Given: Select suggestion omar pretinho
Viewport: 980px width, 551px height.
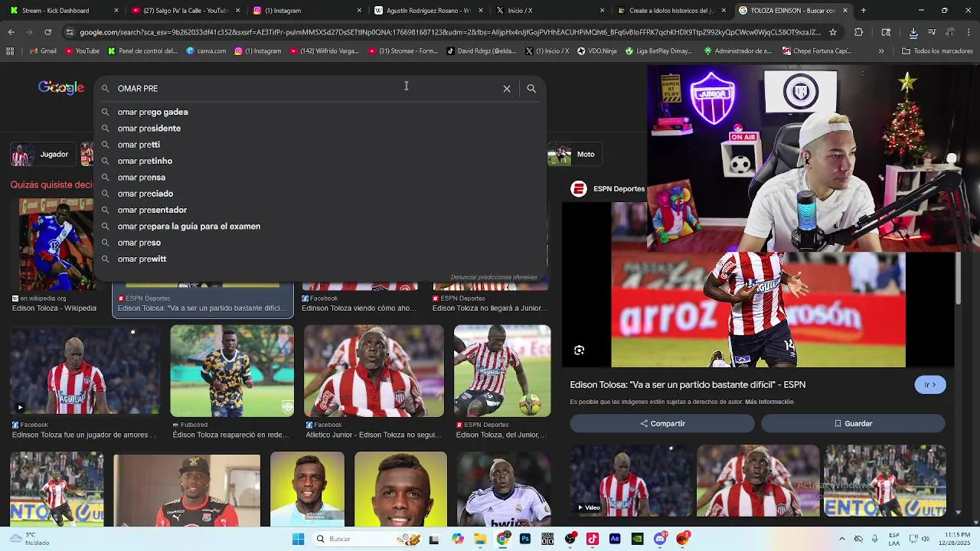Looking at the screenshot, I should tap(320, 161).
